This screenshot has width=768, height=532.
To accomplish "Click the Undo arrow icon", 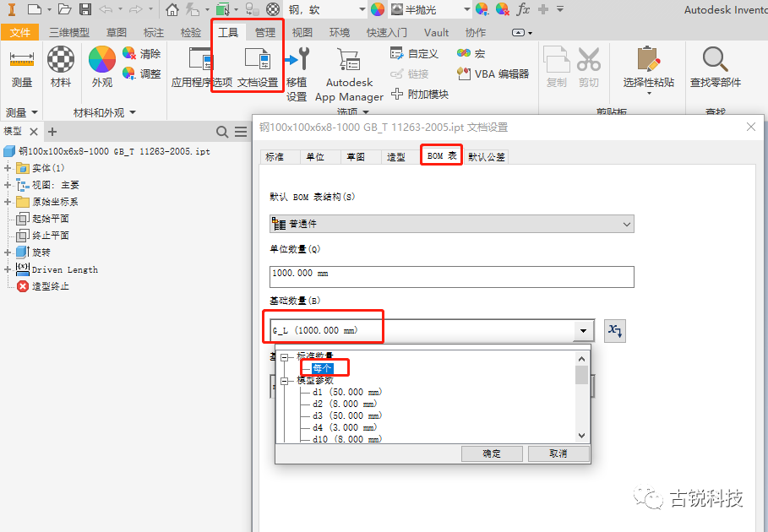I will (x=106, y=9).
